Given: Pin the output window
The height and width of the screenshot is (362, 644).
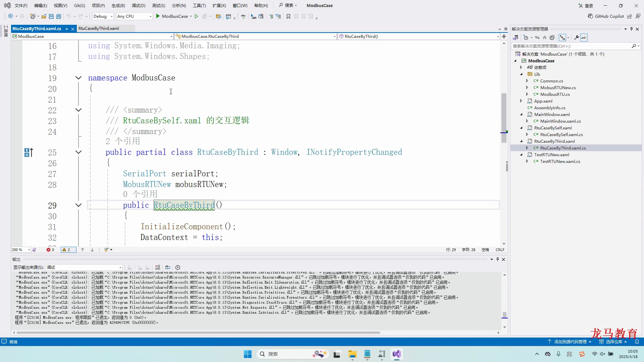Looking at the screenshot, I should (x=498, y=259).
